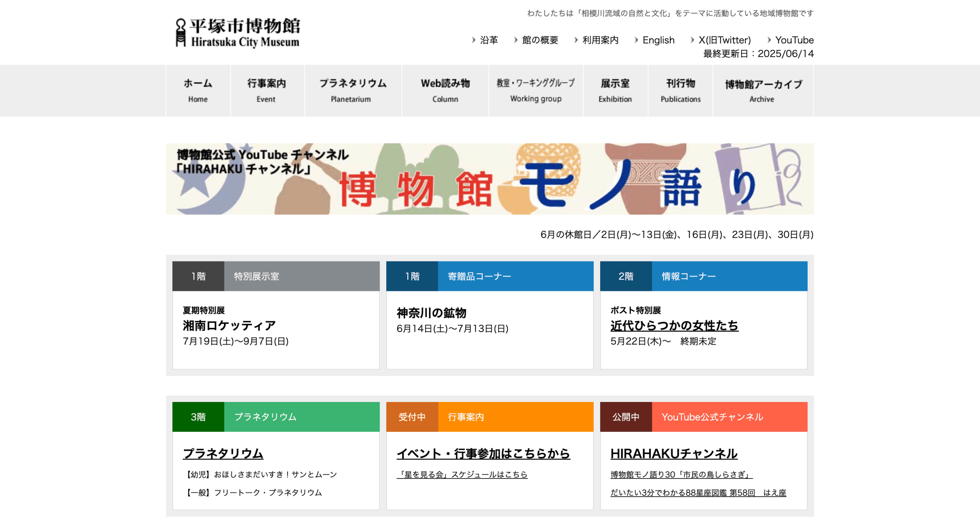Select the 行事案内 Event menu tab
980x531 pixels.
coord(267,91)
